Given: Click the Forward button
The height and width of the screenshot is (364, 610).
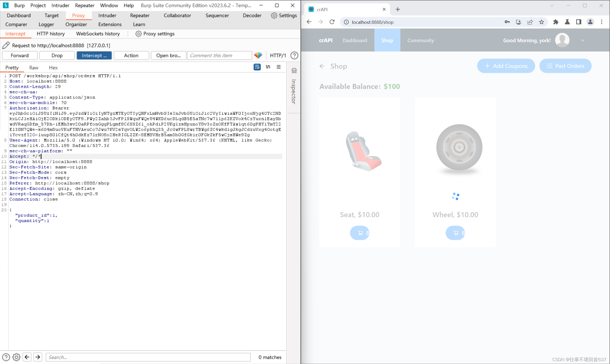Looking at the screenshot, I should pos(20,56).
